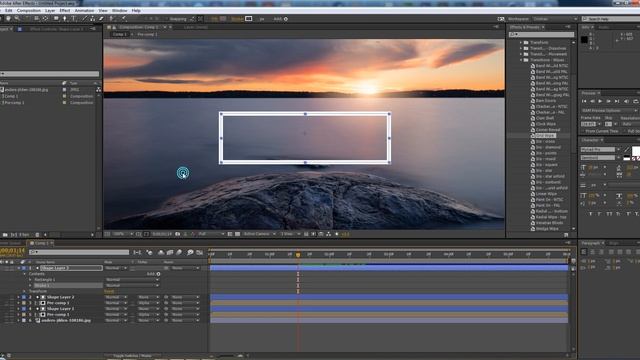
Task: Open the Workspace dropdown
Action: (554, 19)
